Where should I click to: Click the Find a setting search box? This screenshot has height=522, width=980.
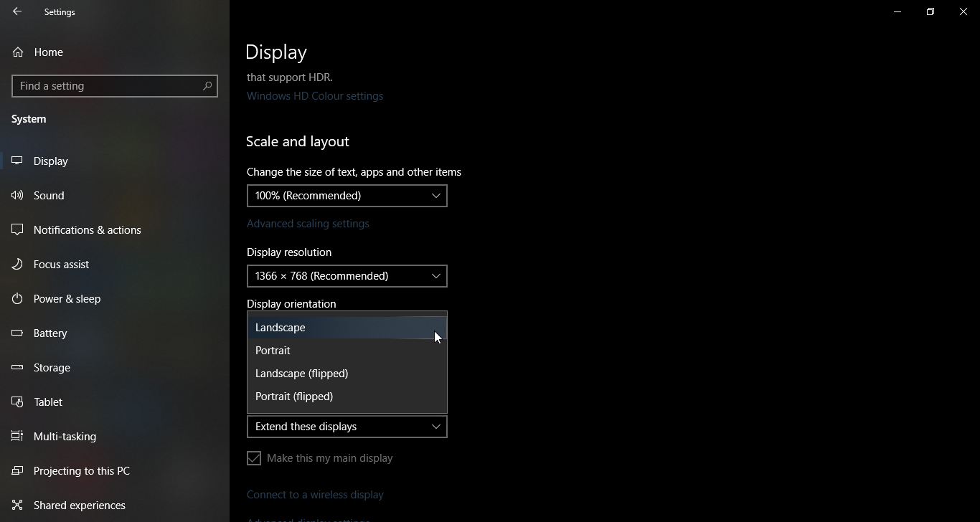point(108,86)
